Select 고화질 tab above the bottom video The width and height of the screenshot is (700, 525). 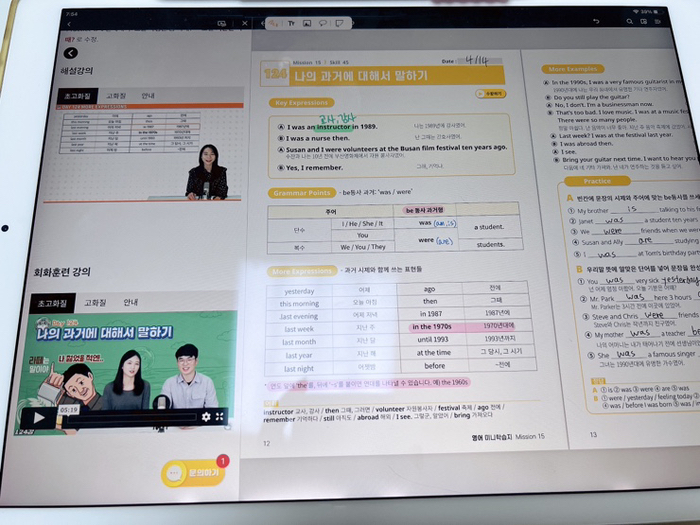[95, 303]
